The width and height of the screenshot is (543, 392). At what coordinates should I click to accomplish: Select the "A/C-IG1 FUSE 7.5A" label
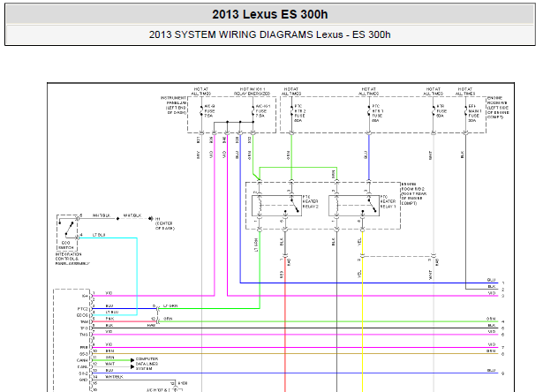[261, 111]
